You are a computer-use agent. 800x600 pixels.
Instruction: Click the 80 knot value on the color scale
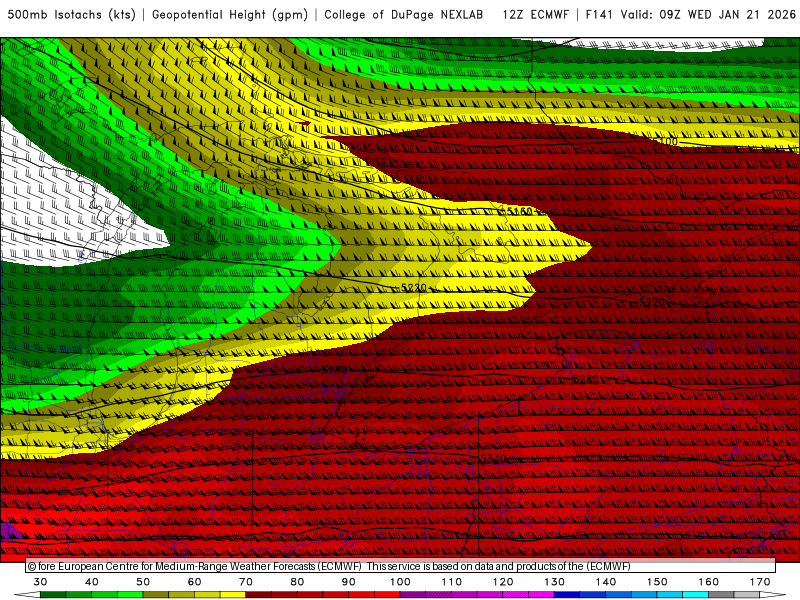[297, 582]
